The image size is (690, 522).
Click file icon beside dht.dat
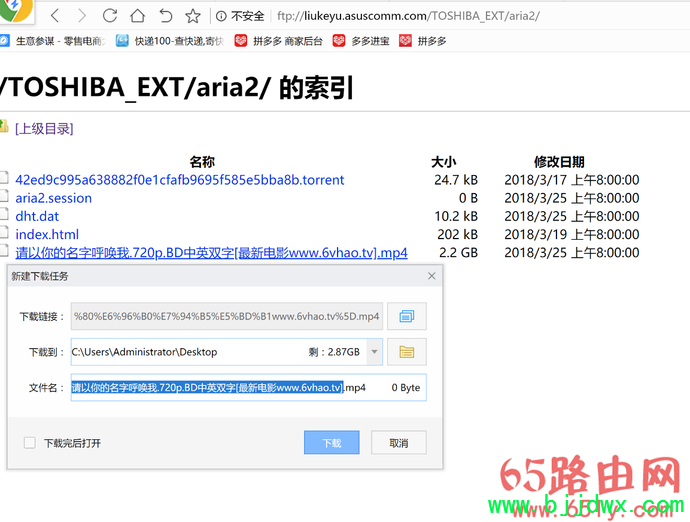(x=4, y=214)
